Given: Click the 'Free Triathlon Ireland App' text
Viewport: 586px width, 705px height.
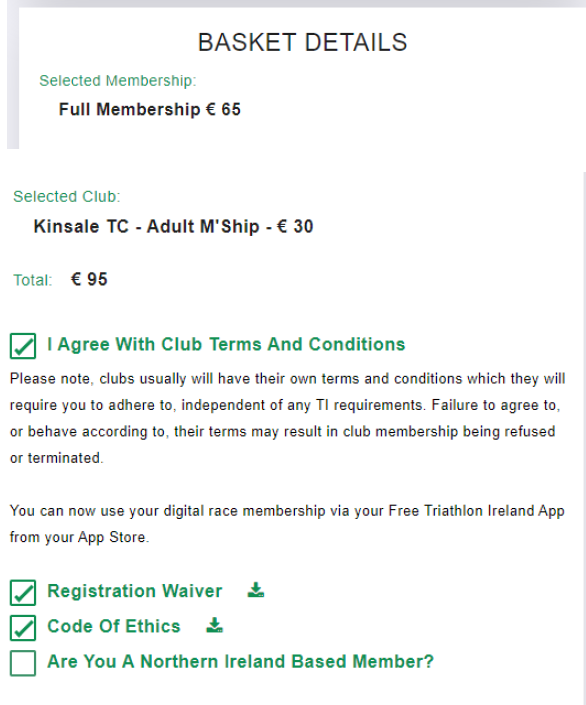Looking at the screenshot, I should coord(476,511).
